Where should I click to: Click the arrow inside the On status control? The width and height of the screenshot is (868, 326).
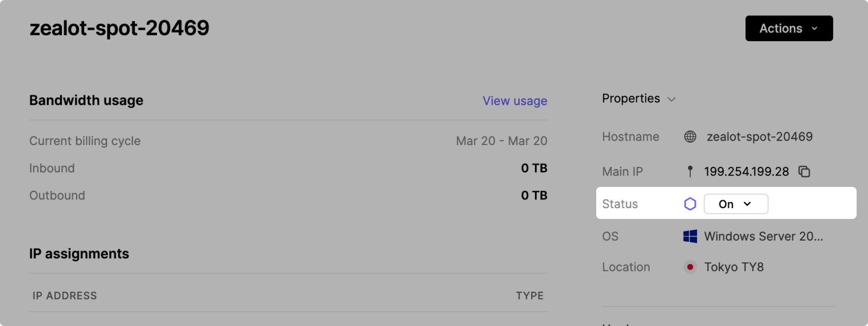(749, 204)
